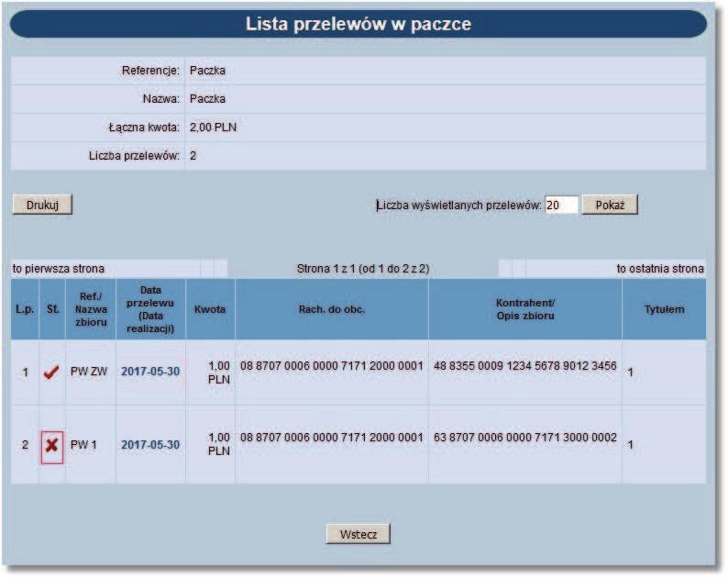Click the red checkmark status icon in row 1
The width and height of the screenshot is (728, 578).
point(51,372)
